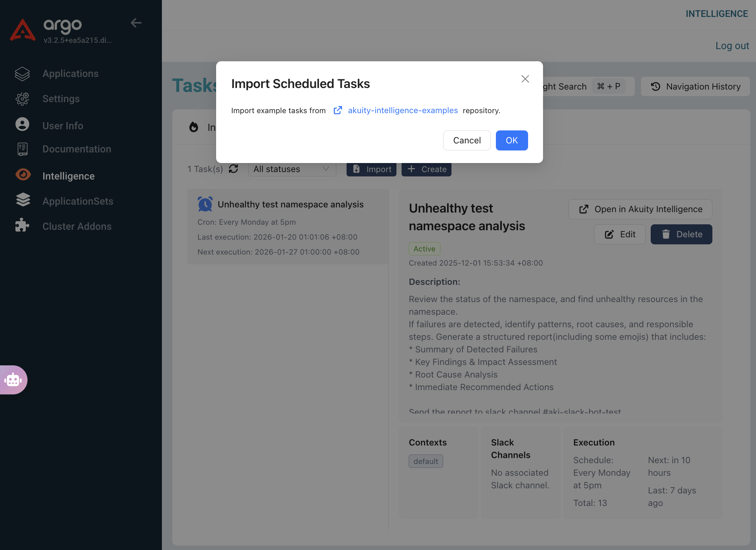The image size is (756, 550).
Task: Click the INTELLIGENCE header label
Action: (717, 14)
